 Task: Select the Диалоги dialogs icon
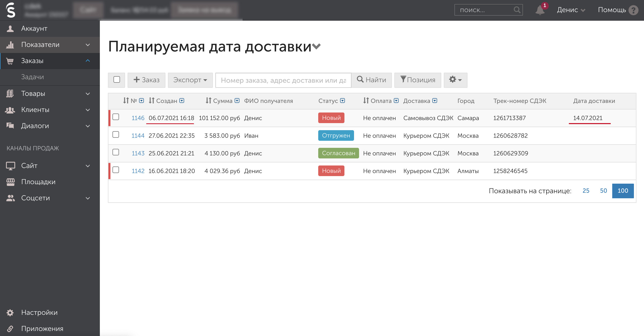[x=10, y=125]
